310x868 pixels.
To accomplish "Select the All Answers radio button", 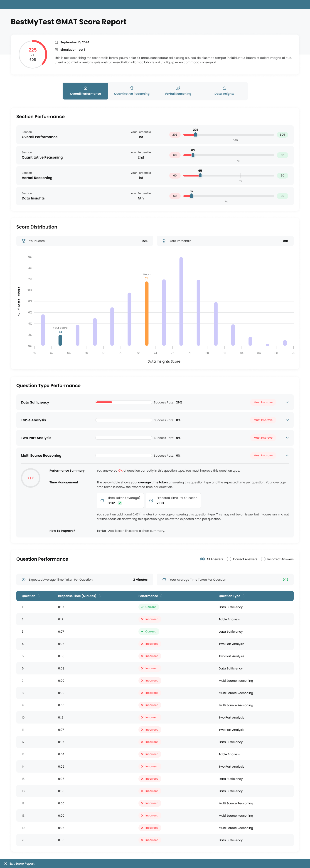I will [202, 559].
